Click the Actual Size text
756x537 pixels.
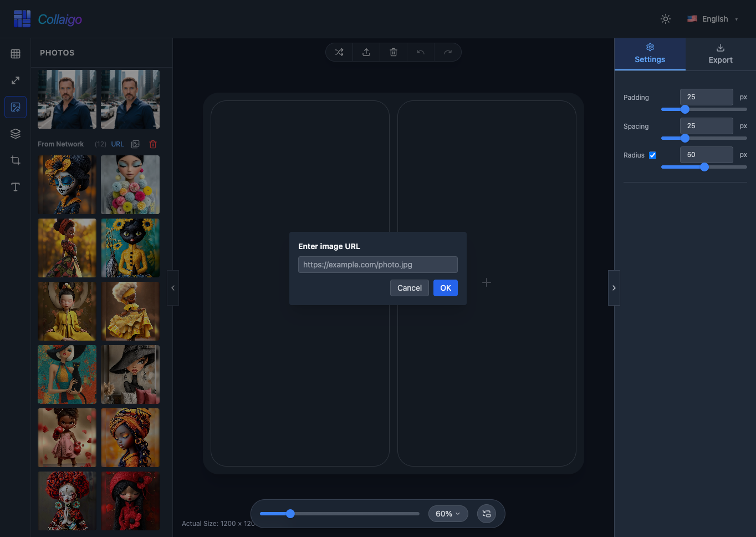(x=218, y=524)
